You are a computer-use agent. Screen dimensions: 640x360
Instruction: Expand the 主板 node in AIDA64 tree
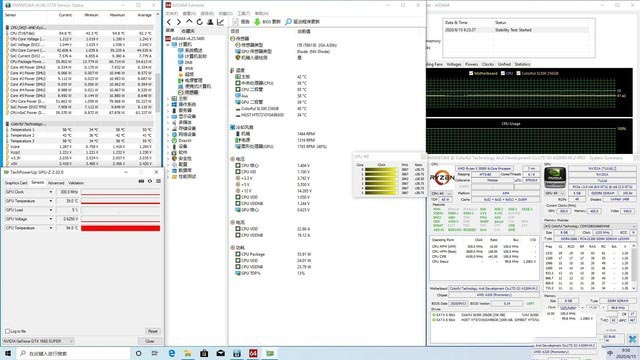(x=168, y=98)
